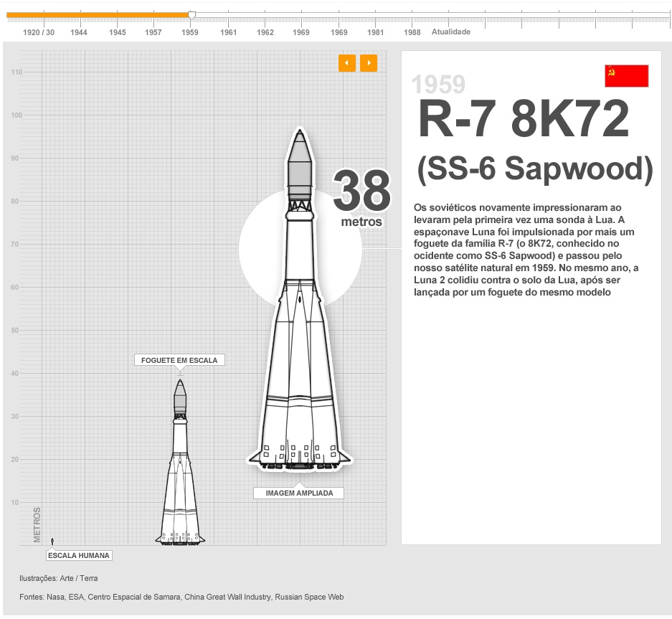Jump to 1961 on the timeline
The height and width of the screenshot is (619, 672).
229,32
